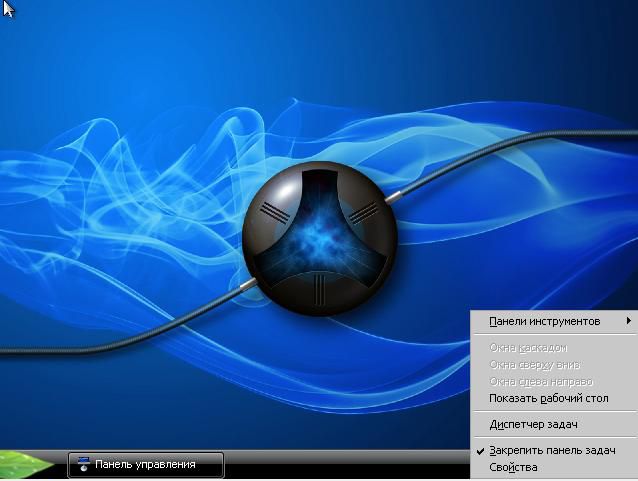Open the Start menu with the green leaf button
Viewport: 638px width, 481px height.
pyautogui.click(x=27, y=465)
